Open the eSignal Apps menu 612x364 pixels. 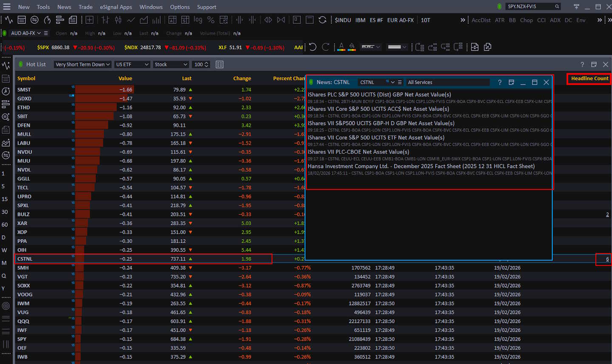point(116,7)
